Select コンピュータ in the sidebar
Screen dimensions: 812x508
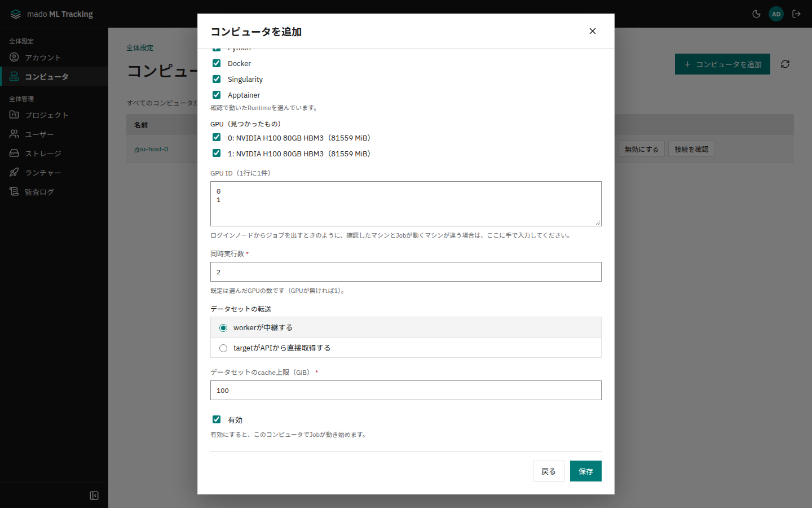tap(54, 77)
